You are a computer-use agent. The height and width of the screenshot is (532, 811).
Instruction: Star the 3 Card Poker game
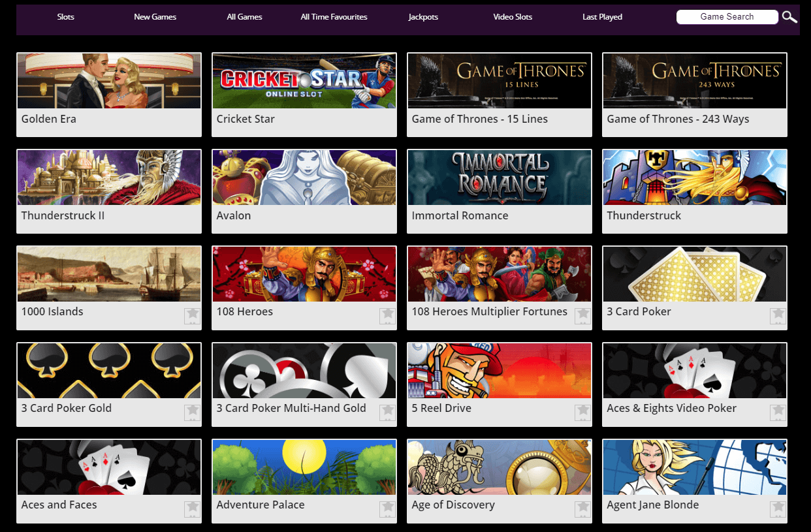point(778,315)
